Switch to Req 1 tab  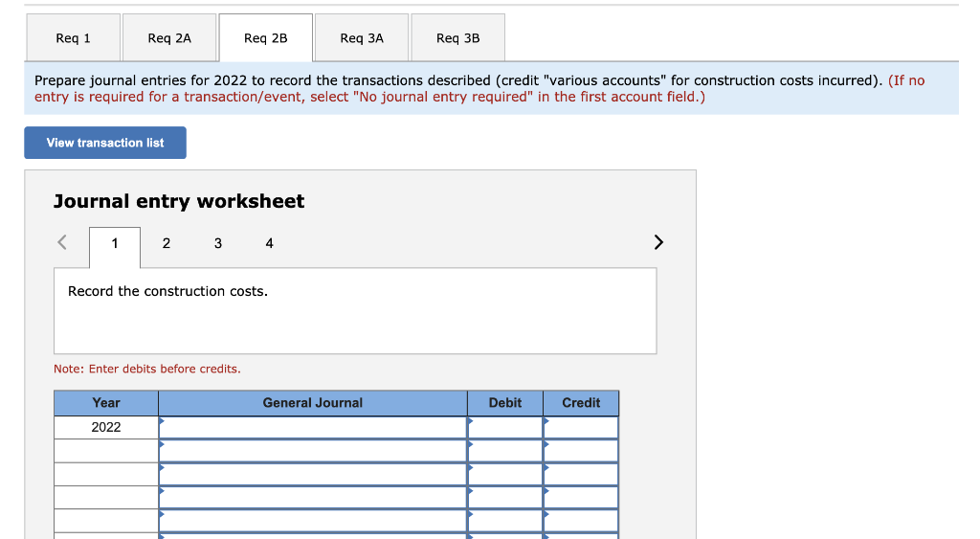click(x=73, y=38)
